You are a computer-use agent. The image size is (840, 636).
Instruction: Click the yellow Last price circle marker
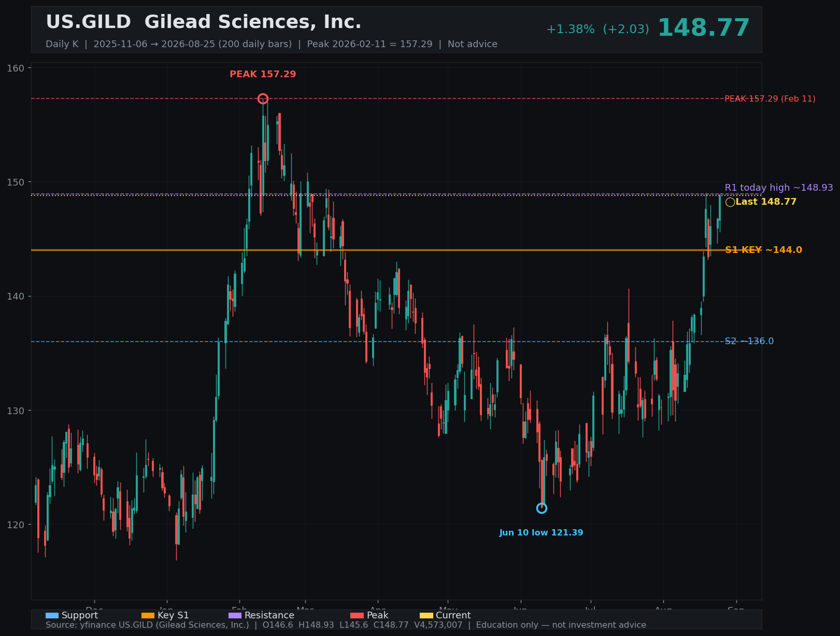point(730,202)
